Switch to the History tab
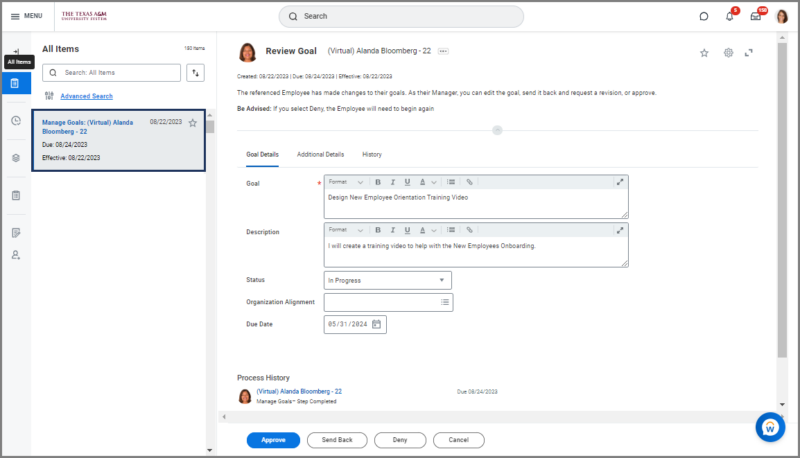800x458 pixels. (x=372, y=155)
